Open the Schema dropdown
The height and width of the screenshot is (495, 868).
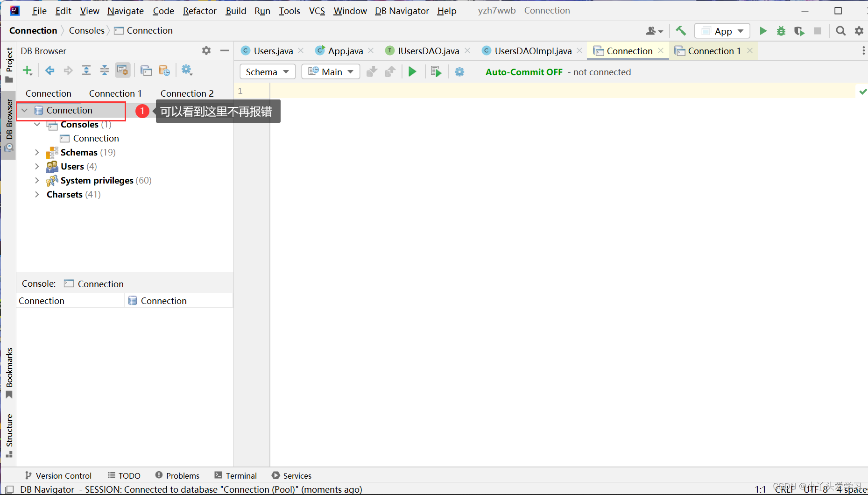coord(268,72)
